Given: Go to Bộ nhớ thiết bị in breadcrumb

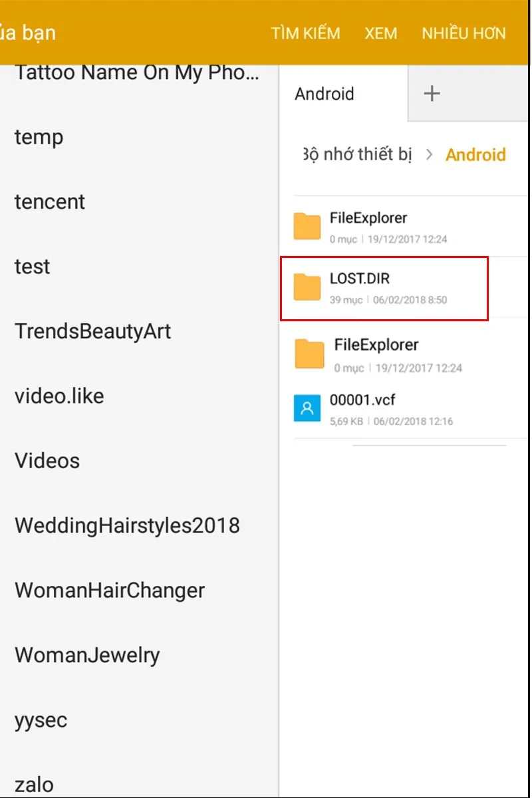Looking at the screenshot, I should [x=358, y=155].
